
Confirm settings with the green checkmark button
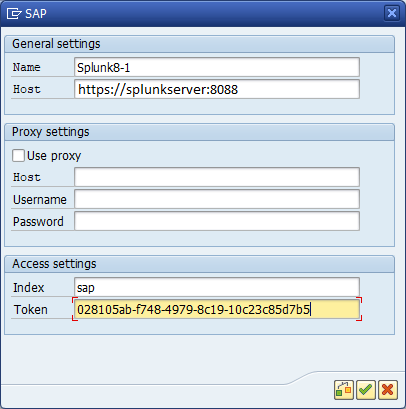366,390
